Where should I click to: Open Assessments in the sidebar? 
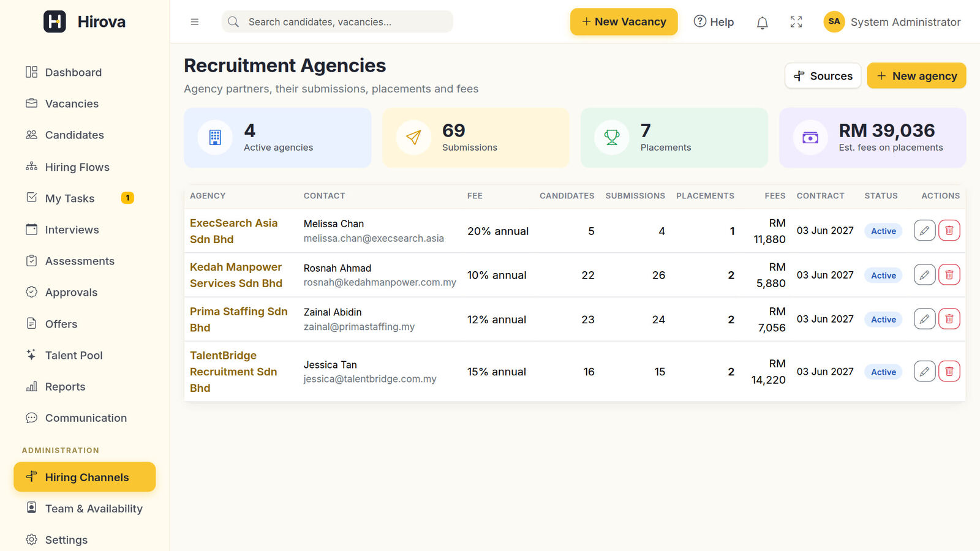coord(85,261)
